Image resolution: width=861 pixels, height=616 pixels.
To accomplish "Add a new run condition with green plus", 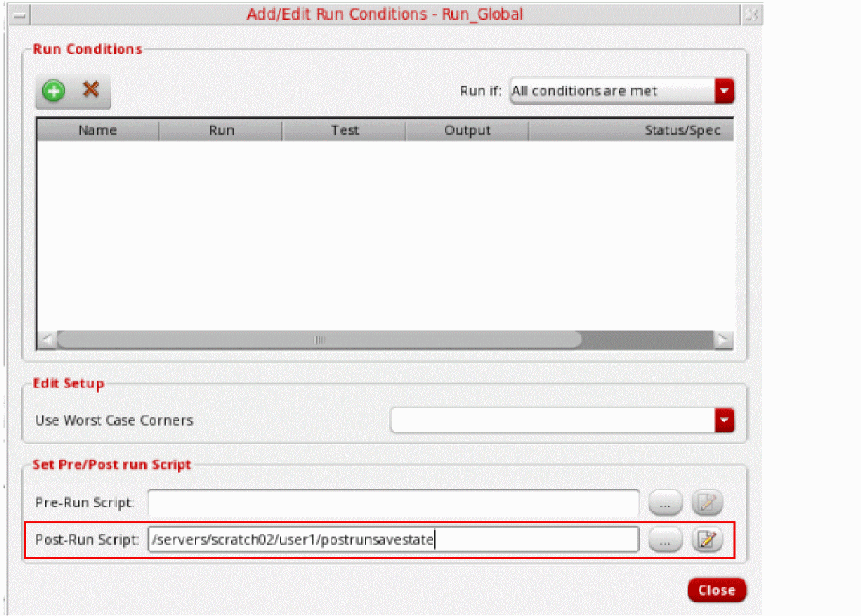I will pyautogui.click(x=54, y=91).
